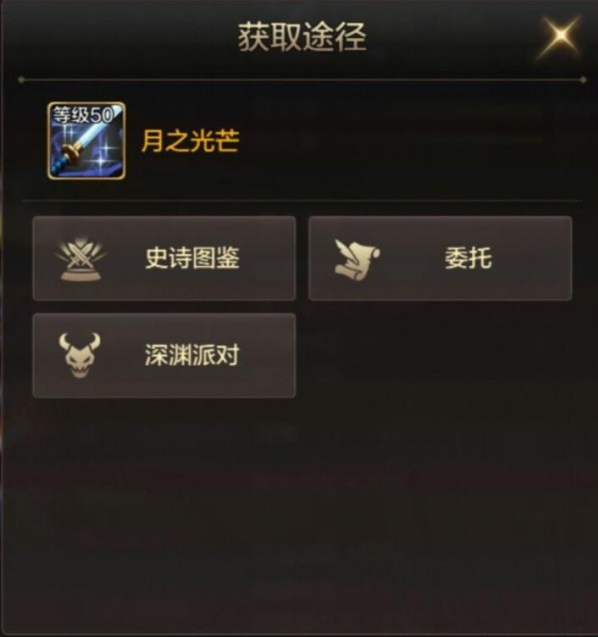Open the 委托 acquisition route
This screenshot has height=637, width=598.
tap(440, 258)
